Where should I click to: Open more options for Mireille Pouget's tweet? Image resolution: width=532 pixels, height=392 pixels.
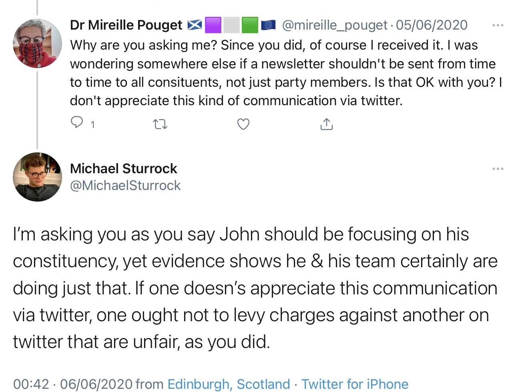tap(498, 25)
